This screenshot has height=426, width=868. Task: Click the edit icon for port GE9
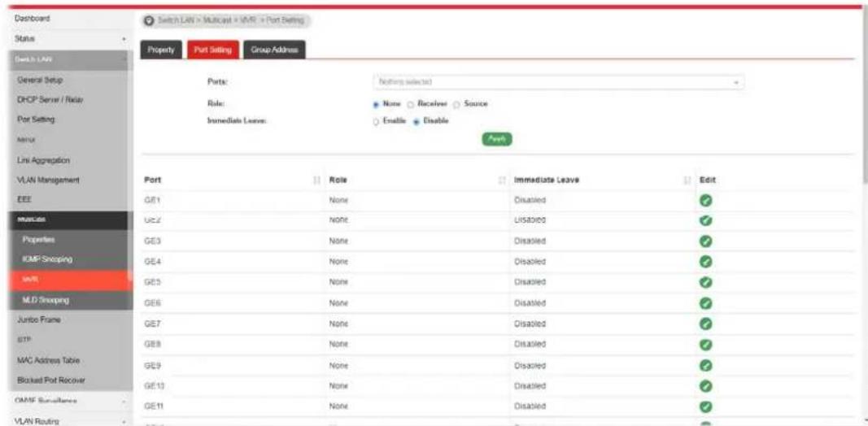705,365
